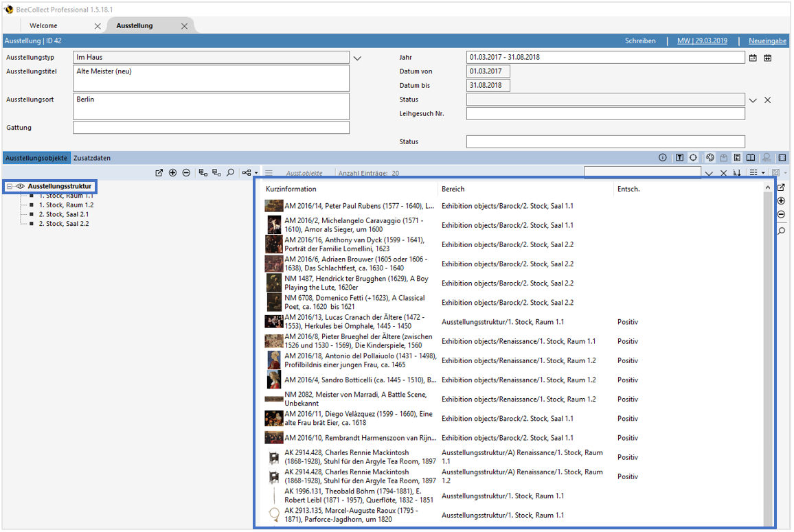Click the filmstrip icon at toolbar's right end
The height and width of the screenshot is (532, 794).
782,158
